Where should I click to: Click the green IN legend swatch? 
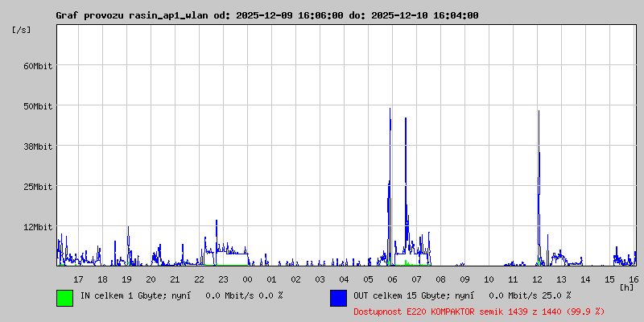tap(65, 298)
